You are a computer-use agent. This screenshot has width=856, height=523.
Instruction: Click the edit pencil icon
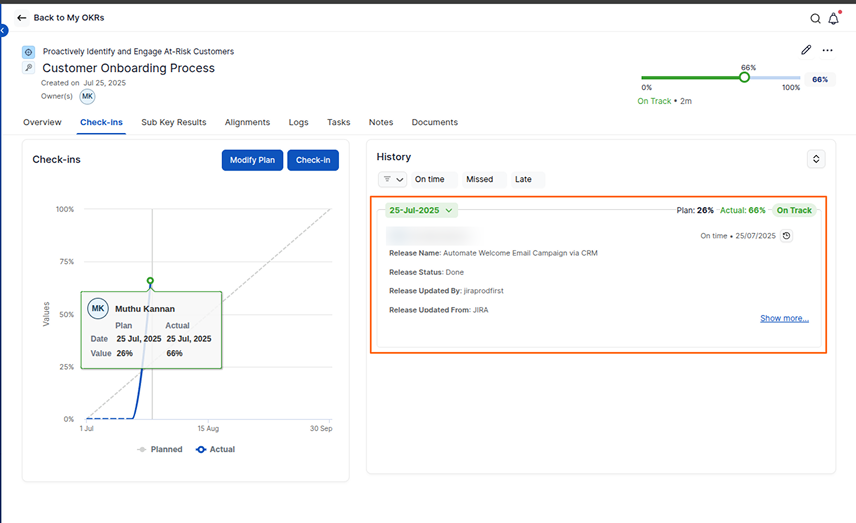[806, 50]
